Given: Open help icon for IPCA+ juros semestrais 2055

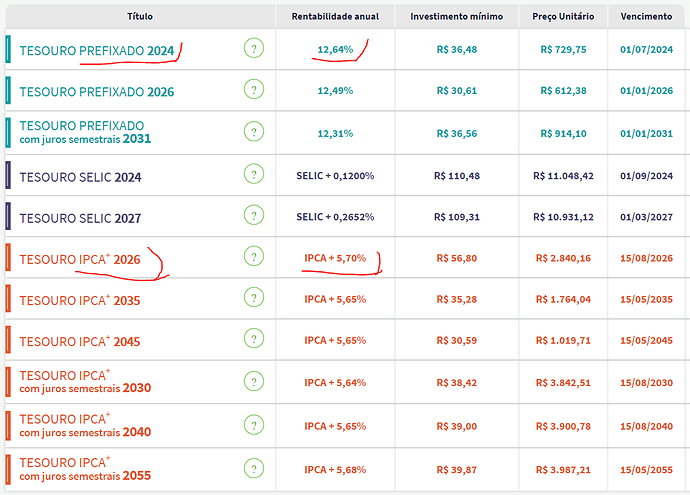Looking at the screenshot, I should click(254, 468).
